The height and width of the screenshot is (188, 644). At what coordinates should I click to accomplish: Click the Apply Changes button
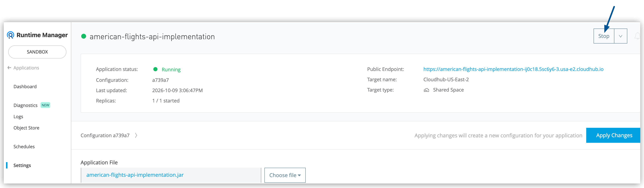pyautogui.click(x=613, y=135)
